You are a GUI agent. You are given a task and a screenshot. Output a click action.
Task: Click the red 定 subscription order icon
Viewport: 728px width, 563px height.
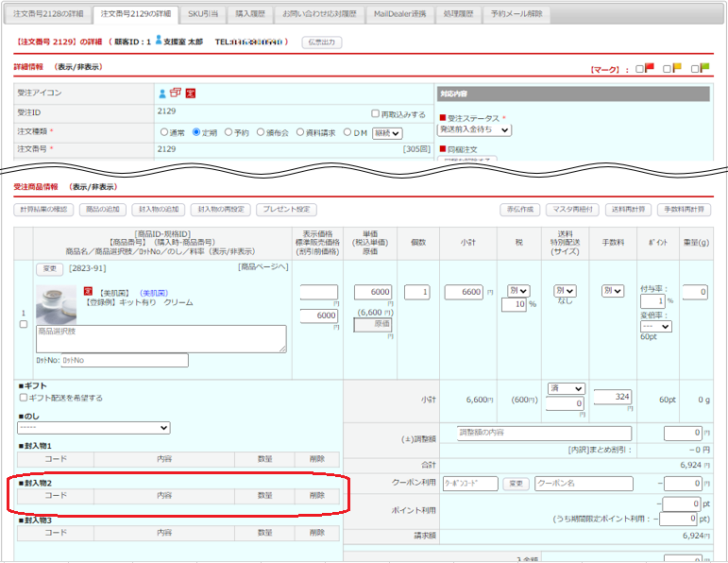[x=190, y=94]
